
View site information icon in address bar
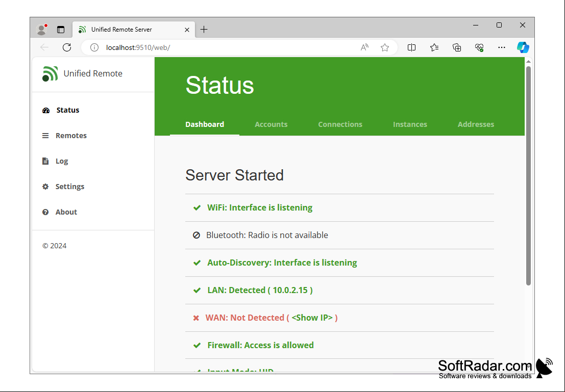click(x=94, y=47)
